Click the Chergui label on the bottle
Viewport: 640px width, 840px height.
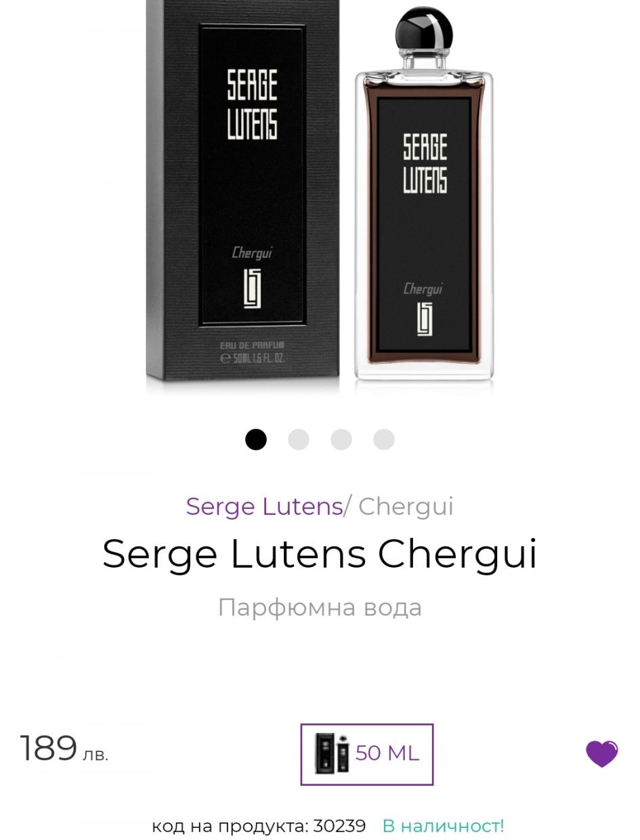tap(423, 289)
